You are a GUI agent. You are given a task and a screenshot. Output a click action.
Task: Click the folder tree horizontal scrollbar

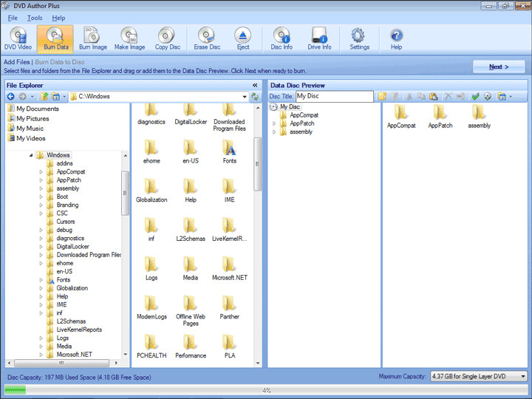coord(63,363)
